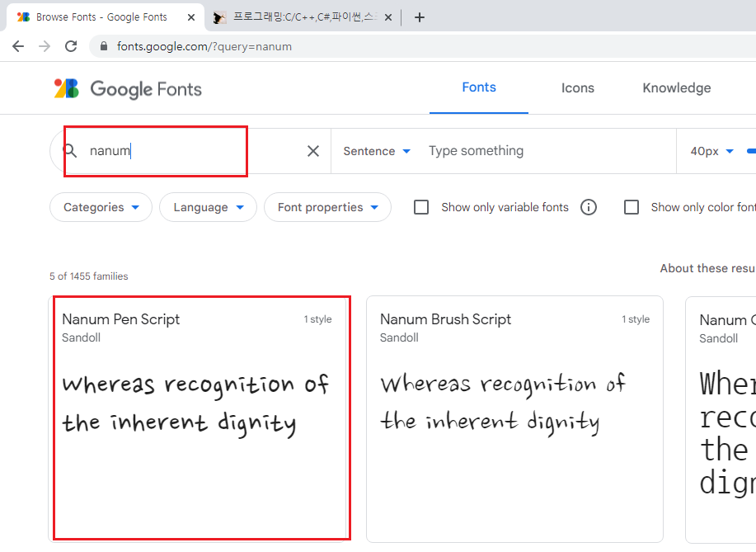Viewport: 756px width, 552px height.
Task: Click Google Fonts wordmark text
Action: [146, 89]
